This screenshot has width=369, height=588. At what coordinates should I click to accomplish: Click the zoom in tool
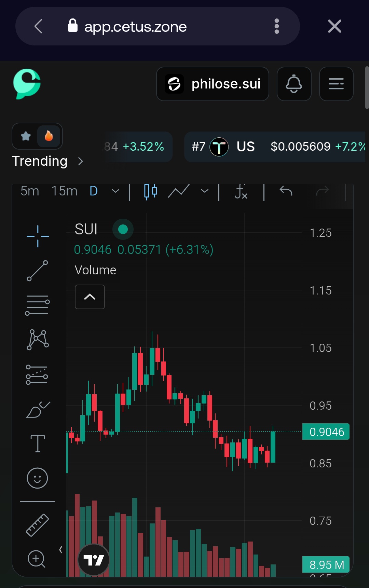(x=37, y=559)
